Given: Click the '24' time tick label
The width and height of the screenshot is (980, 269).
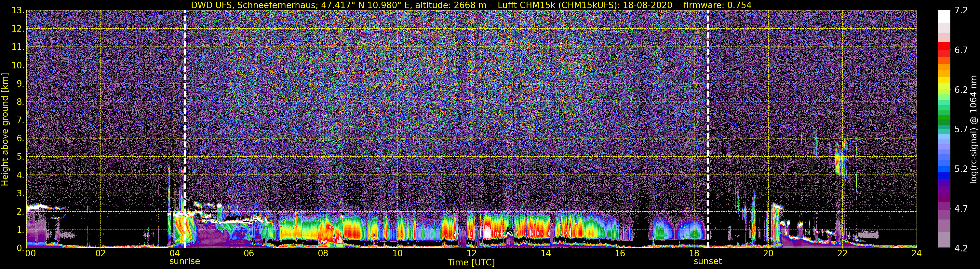Looking at the screenshot, I should (x=917, y=253).
